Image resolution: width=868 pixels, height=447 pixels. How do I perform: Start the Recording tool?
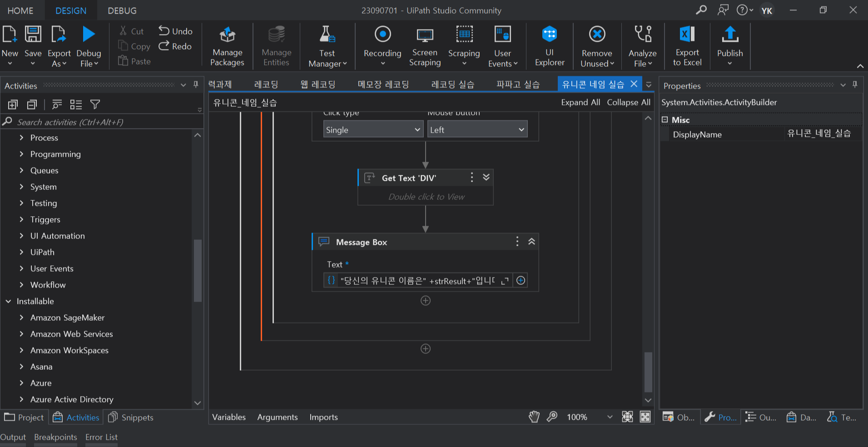(x=382, y=46)
